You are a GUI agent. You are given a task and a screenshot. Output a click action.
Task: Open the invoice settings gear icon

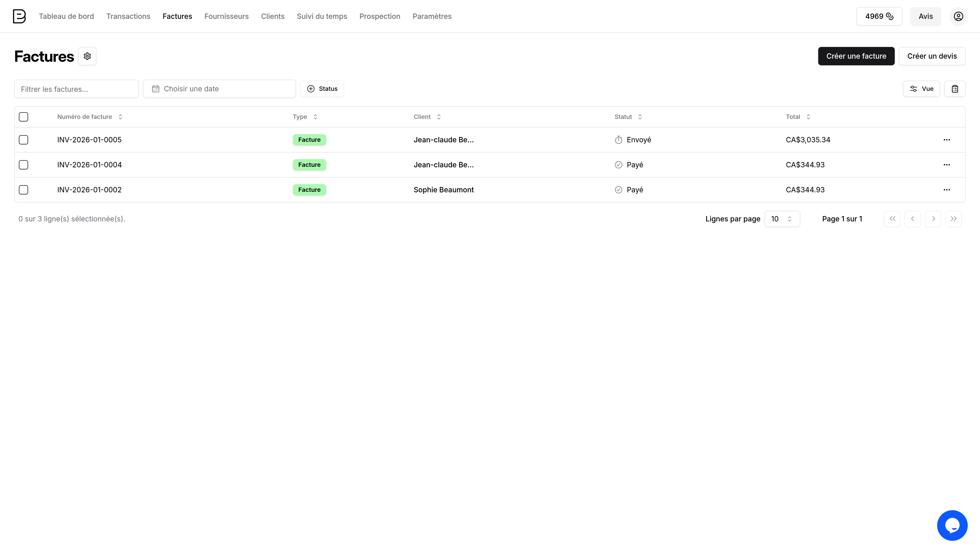point(87,56)
